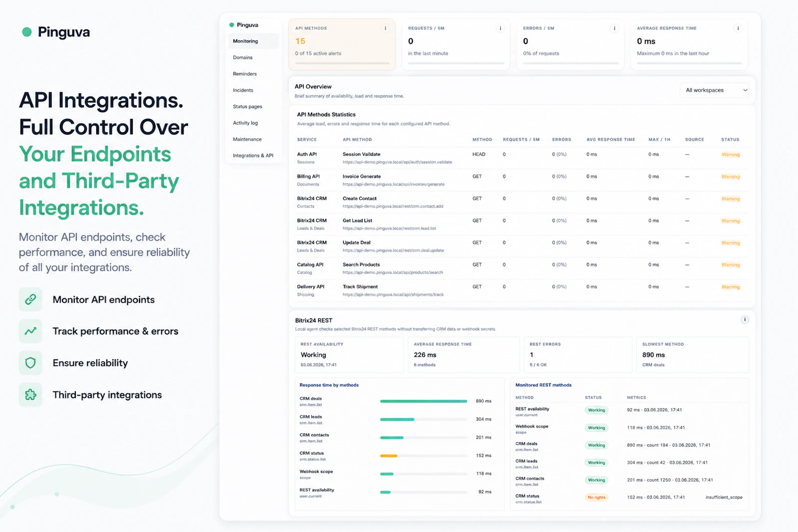Screen dimensions: 798x532
Task: Click the Slowest Method 890 ms card
Action: click(x=692, y=355)
